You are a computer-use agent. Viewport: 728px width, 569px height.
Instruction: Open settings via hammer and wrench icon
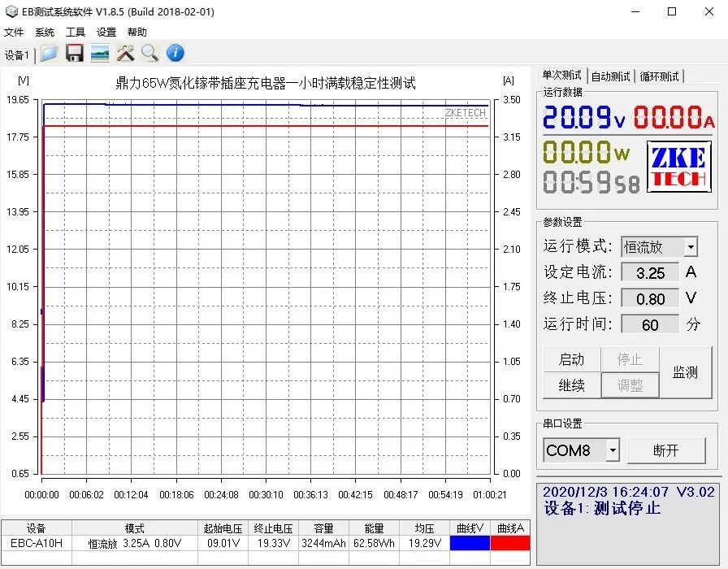[x=125, y=54]
